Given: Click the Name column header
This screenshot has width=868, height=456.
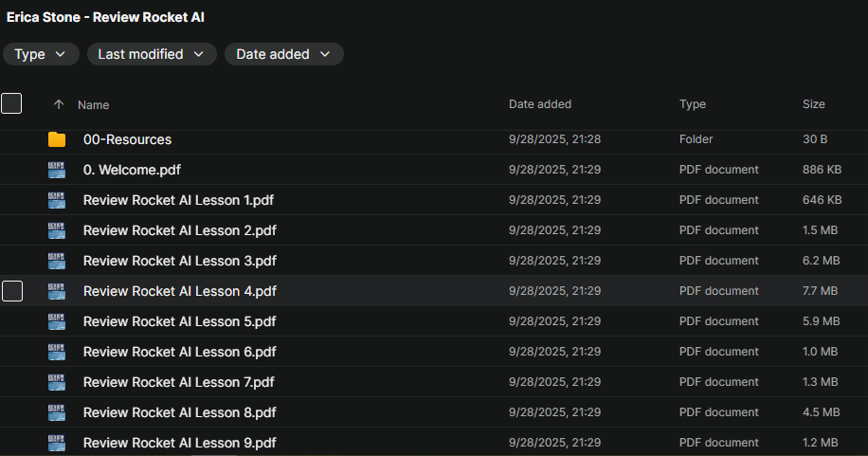Looking at the screenshot, I should (94, 105).
